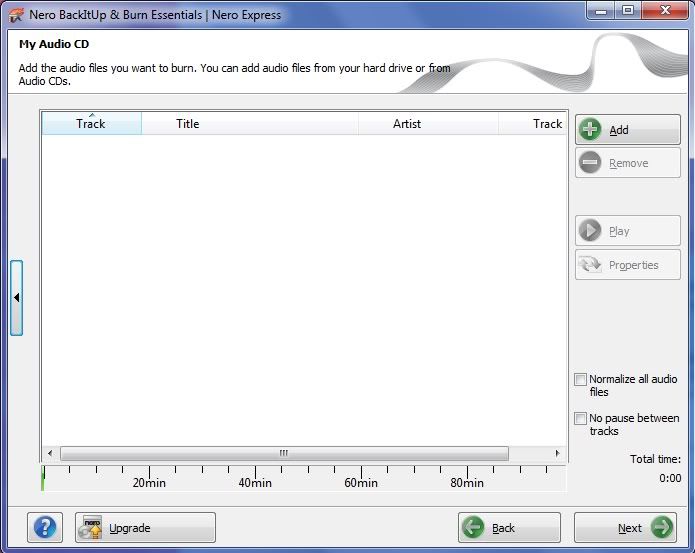Viewport: 695px width, 553px height.
Task: Proceed with the Next button
Action: 625,527
